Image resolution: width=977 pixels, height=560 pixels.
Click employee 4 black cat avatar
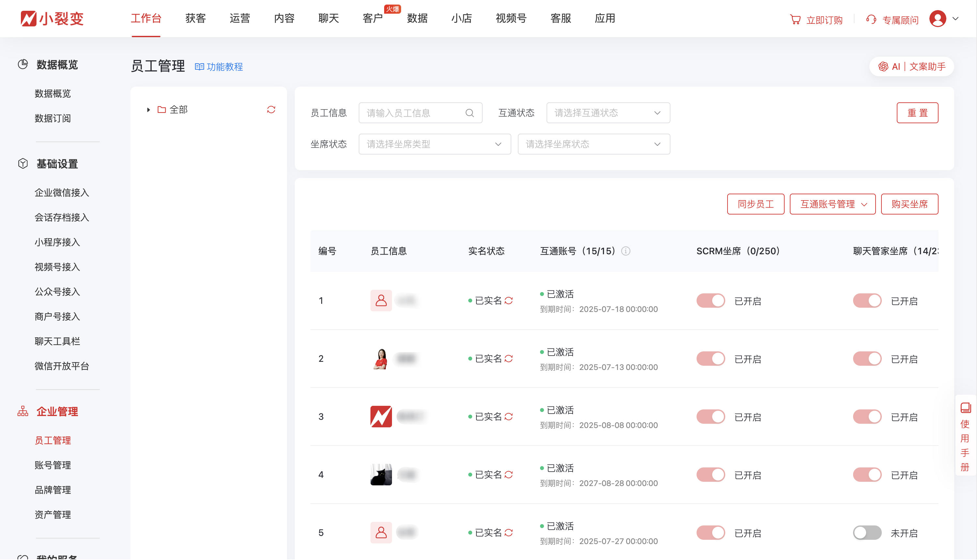pos(381,475)
